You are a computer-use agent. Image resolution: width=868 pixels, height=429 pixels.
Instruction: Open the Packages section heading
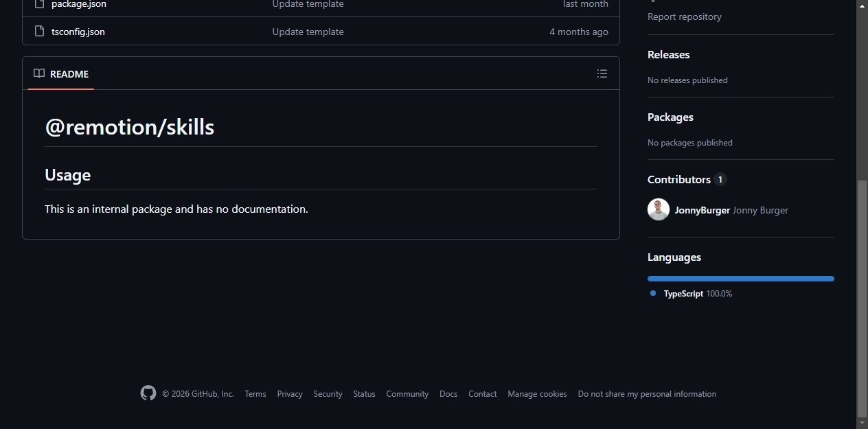click(670, 117)
